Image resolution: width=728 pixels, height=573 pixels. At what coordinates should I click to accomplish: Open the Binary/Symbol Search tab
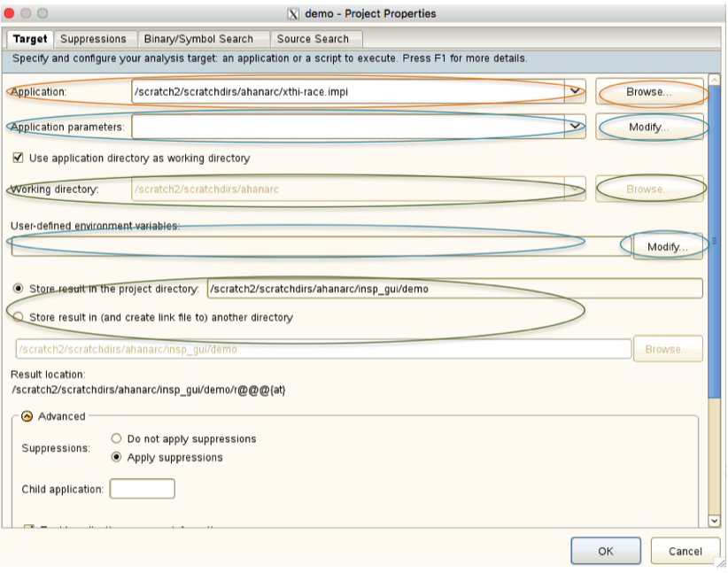[199, 39]
